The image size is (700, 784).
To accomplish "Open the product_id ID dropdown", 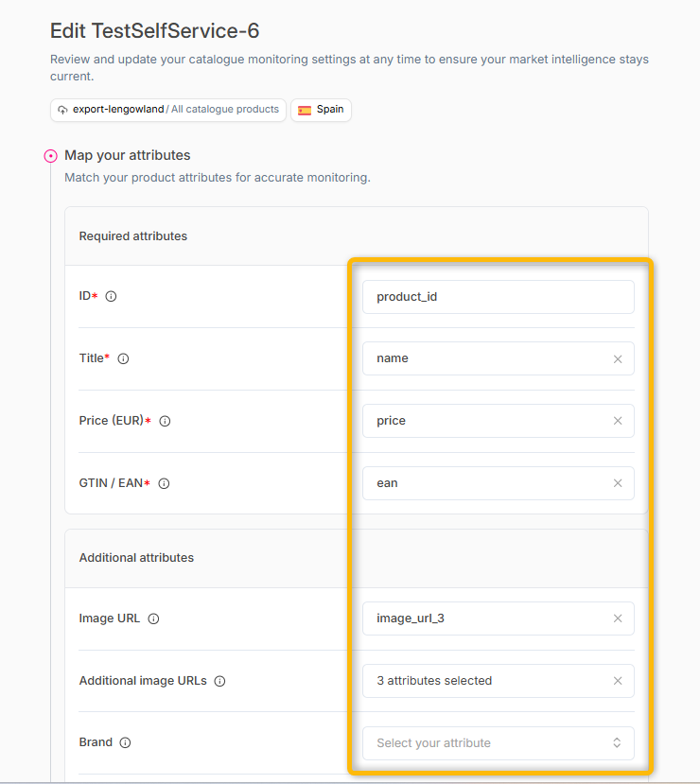I will click(x=499, y=297).
